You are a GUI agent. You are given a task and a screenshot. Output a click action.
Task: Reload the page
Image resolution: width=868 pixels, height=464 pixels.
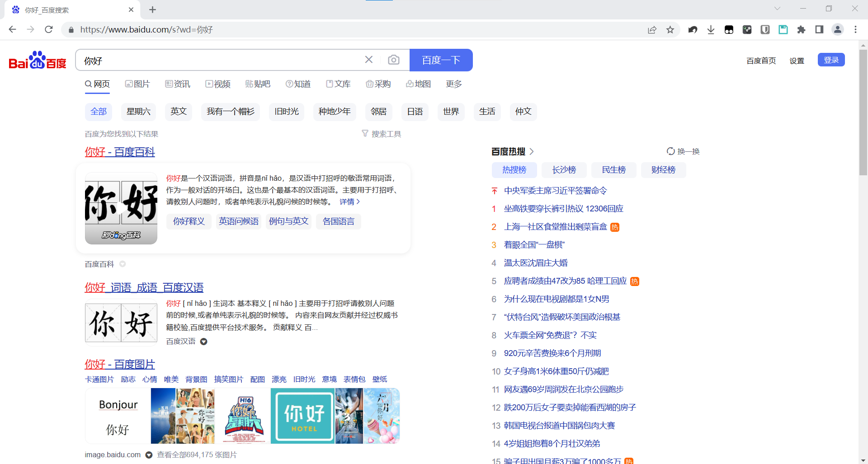(49, 30)
